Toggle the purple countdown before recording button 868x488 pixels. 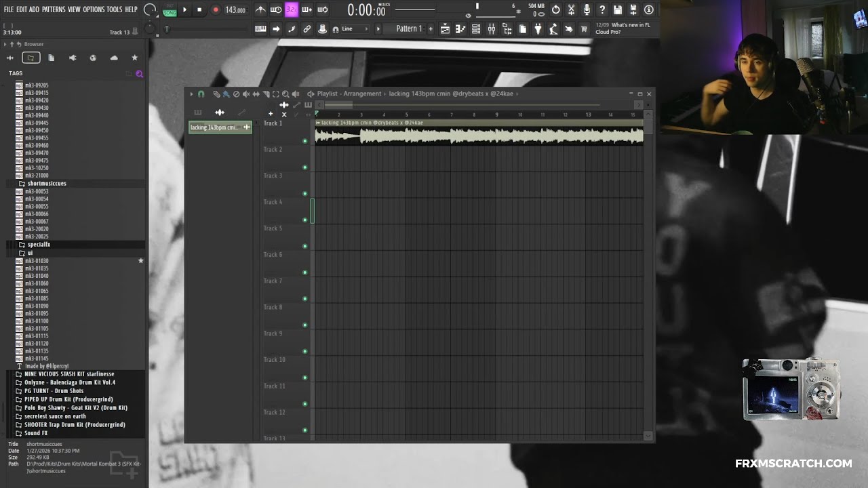click(292, 9)
